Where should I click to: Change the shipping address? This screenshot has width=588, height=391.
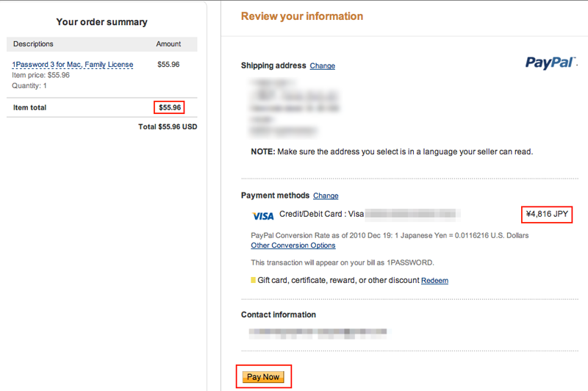(323, 66)
